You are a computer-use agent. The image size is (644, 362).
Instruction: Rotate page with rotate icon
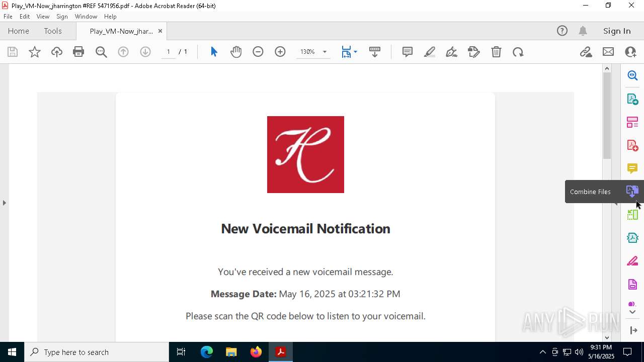coord(518,52)
